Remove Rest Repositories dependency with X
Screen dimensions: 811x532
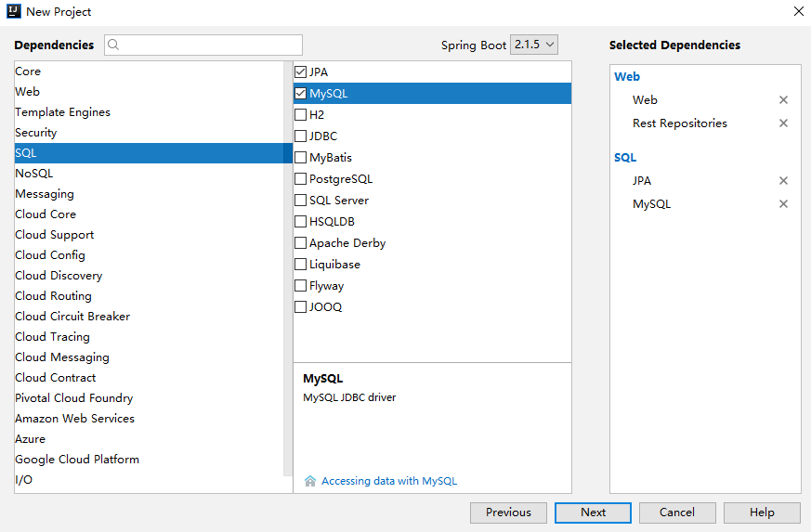[783, 123]
